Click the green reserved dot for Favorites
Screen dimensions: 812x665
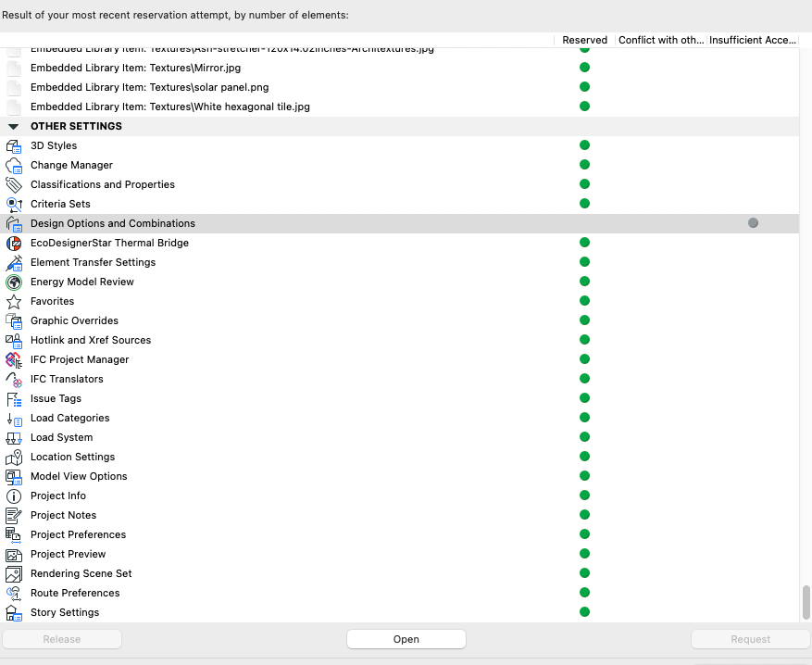(584, 300)
